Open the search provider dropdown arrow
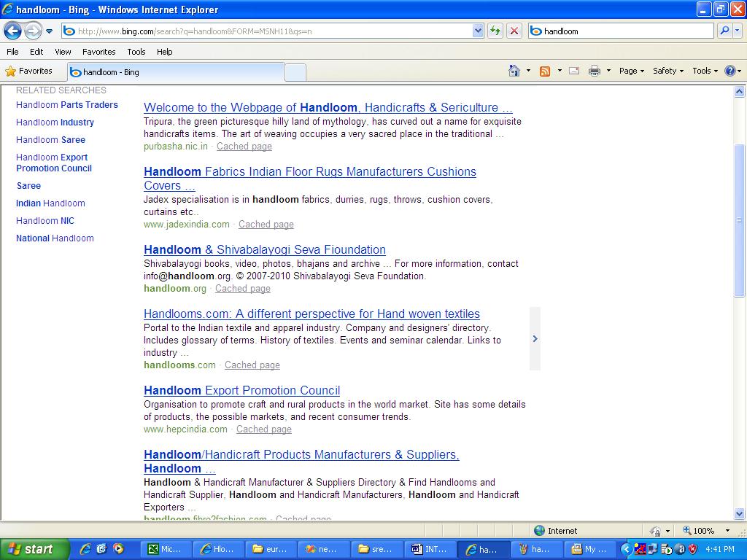 738,31
